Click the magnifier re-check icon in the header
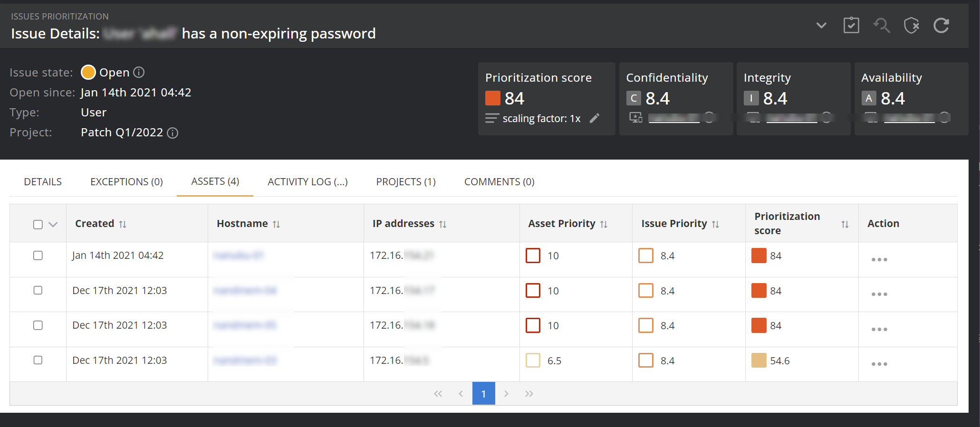 (x=881, y=26)
